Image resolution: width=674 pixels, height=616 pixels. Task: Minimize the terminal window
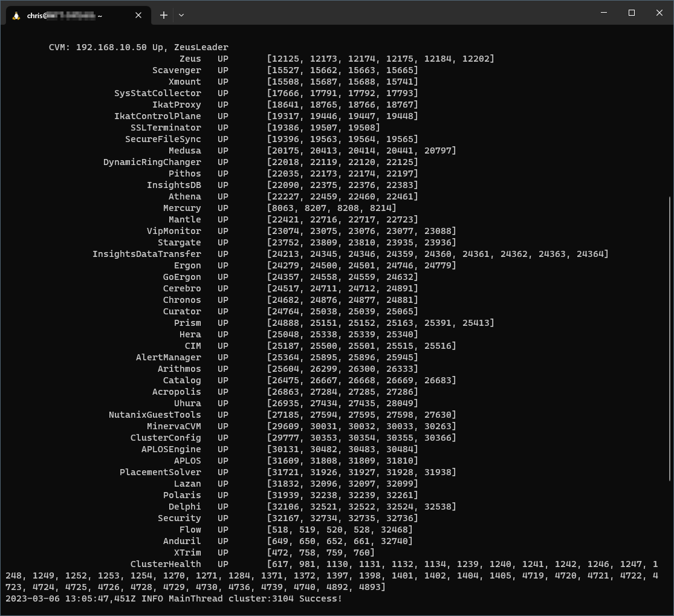[604, 13]
